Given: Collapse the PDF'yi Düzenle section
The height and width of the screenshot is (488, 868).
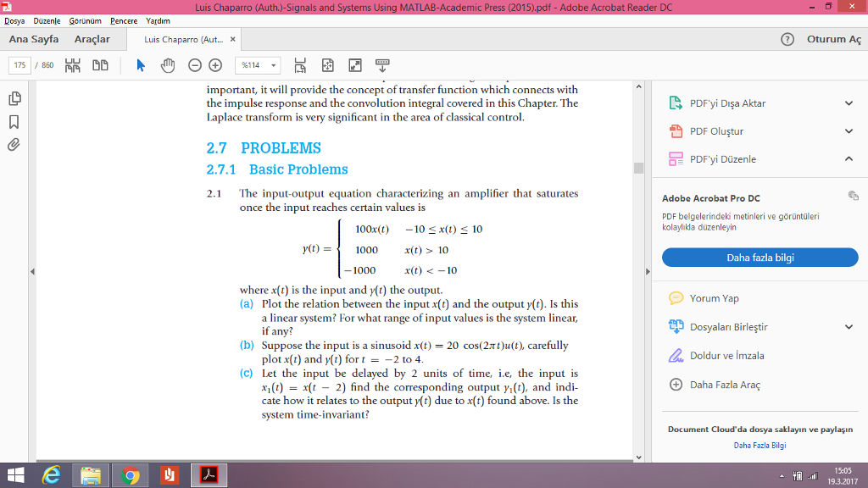Looking at the screenshot, I should click(848, 158).
